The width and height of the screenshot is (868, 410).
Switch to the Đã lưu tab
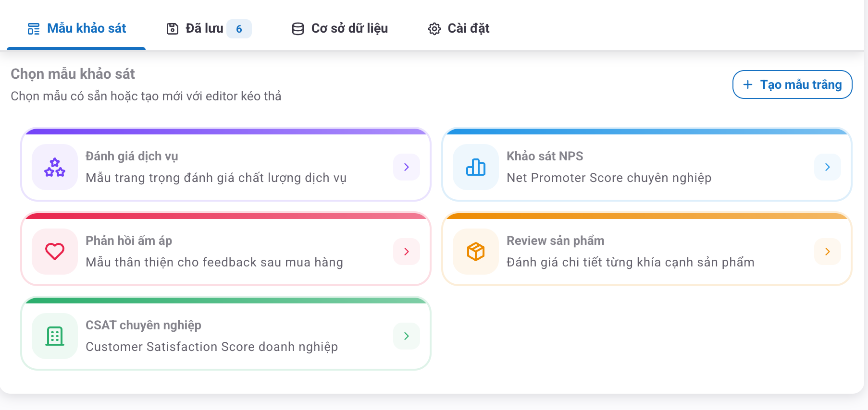[205, 28]
